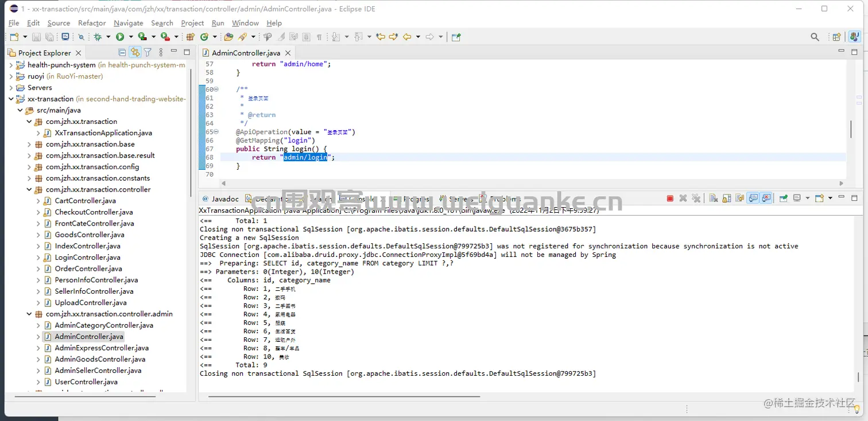Toggle Pin Editor in toolbar
This screenshot has height=421, width=868.
pyautogui.click(x=456, y=37)
